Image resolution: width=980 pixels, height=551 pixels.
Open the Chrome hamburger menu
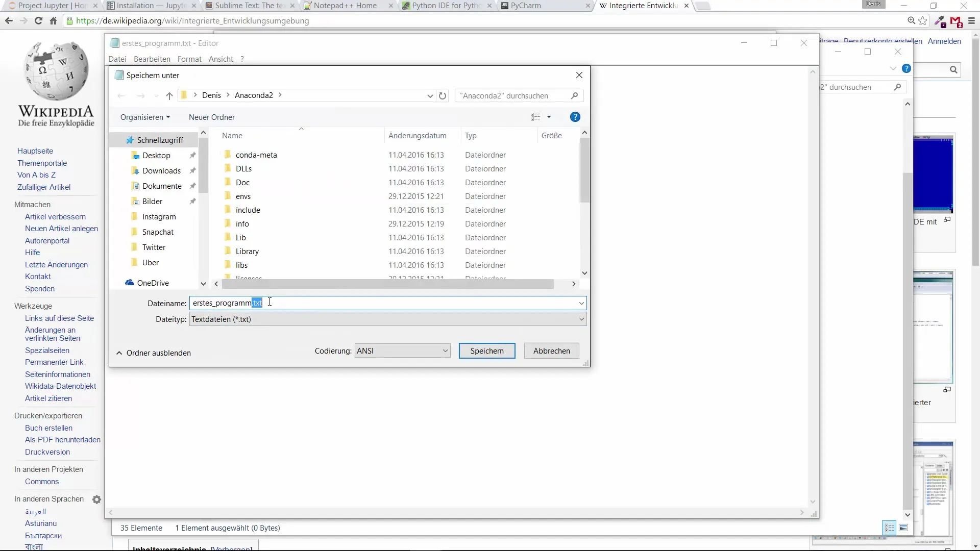tap(971, 21)
